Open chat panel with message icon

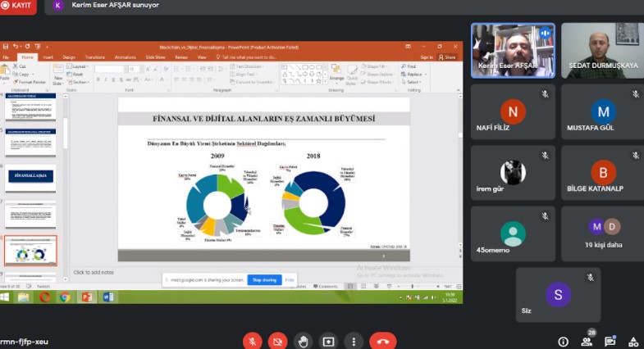(610, 341)
